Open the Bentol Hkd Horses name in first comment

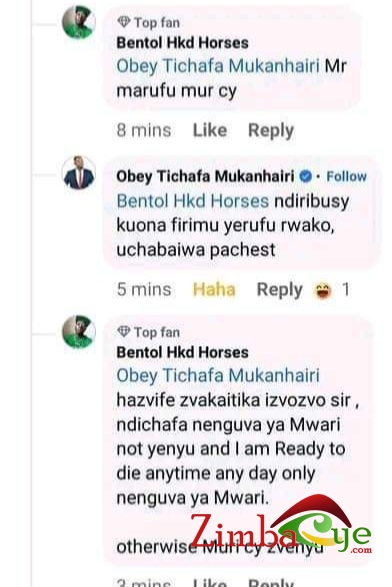182,43
